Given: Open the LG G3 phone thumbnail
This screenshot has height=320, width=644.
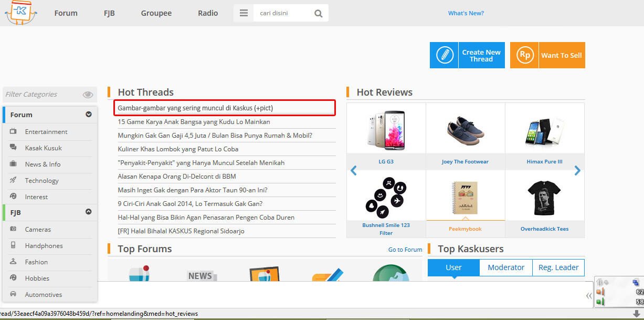Looking at the screenshot, I should tap(386, 130).
